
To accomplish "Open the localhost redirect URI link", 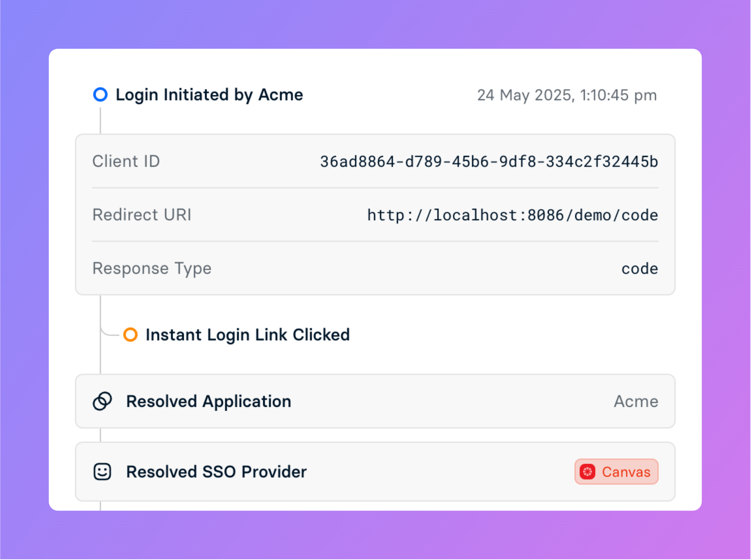I will (513, 215).
